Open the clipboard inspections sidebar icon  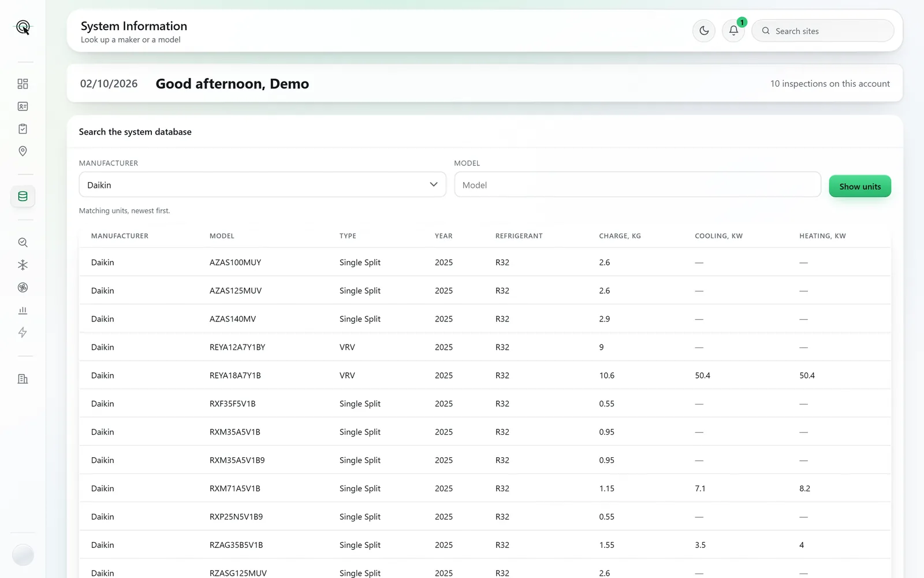[23, 129]
